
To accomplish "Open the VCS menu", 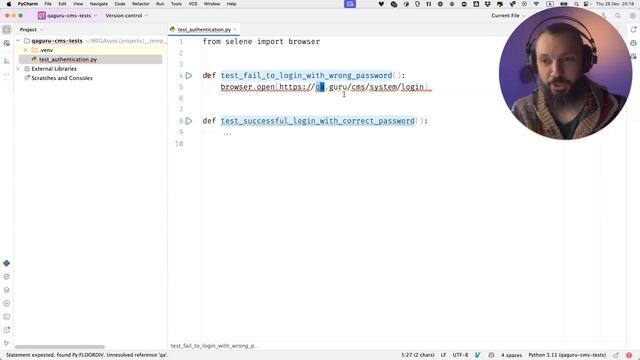I will pos(193,4).
